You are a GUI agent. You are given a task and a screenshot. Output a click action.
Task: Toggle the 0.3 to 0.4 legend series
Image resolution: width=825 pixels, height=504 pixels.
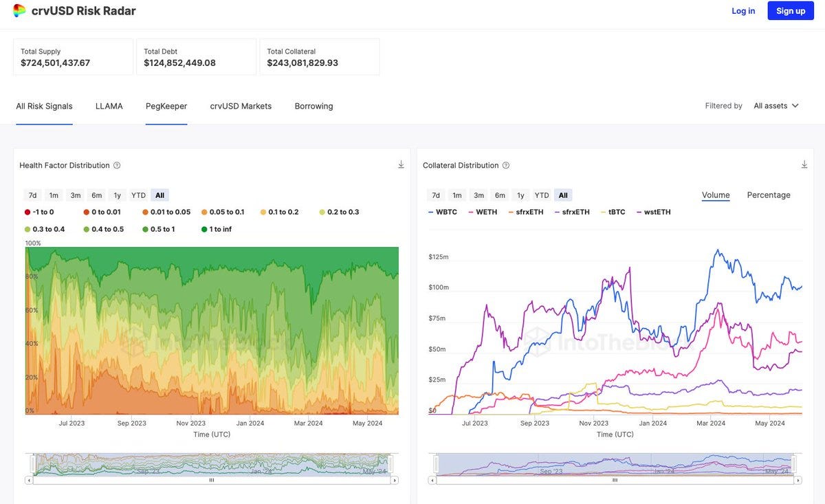(45, 229)
